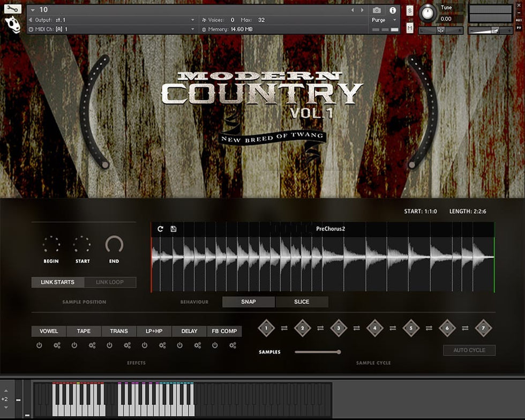
Task: Click the AUTO CYCLE button
Action: tap(469, 350)
